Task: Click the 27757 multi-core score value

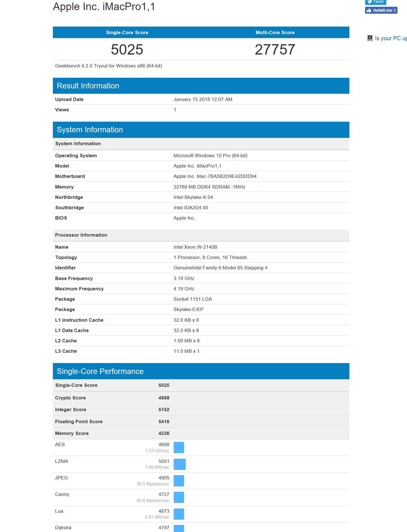Action: tap(275, 50)
